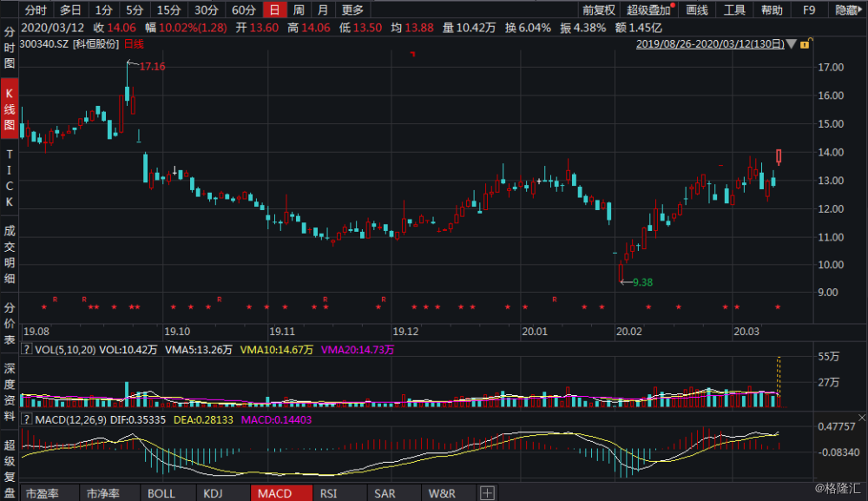Click the DEA:0.28133 value
Image resolution: width=868 pixels, height=501 pixels.
(203, 419)
